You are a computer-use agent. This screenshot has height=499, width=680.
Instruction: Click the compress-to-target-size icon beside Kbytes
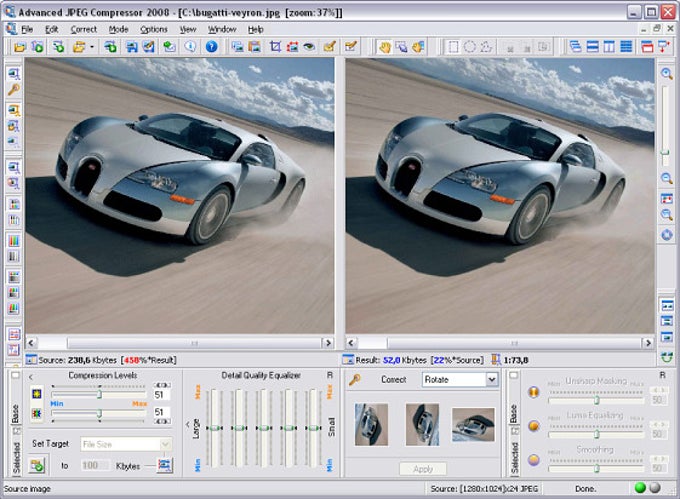164,465
